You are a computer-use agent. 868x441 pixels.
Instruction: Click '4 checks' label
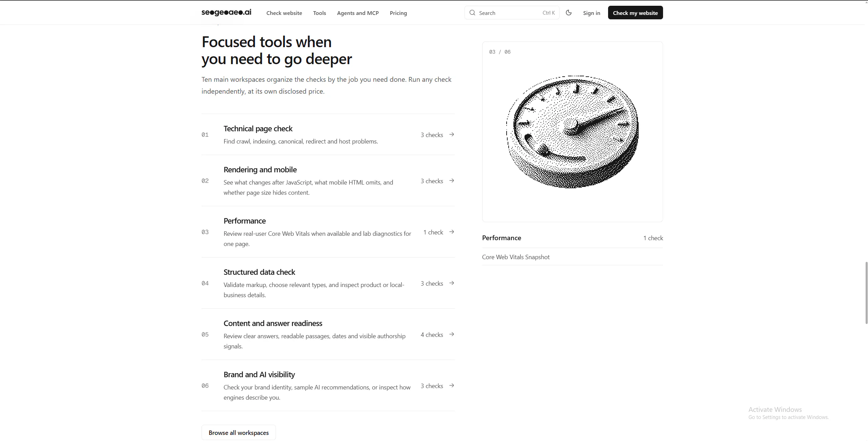point(432,334)
